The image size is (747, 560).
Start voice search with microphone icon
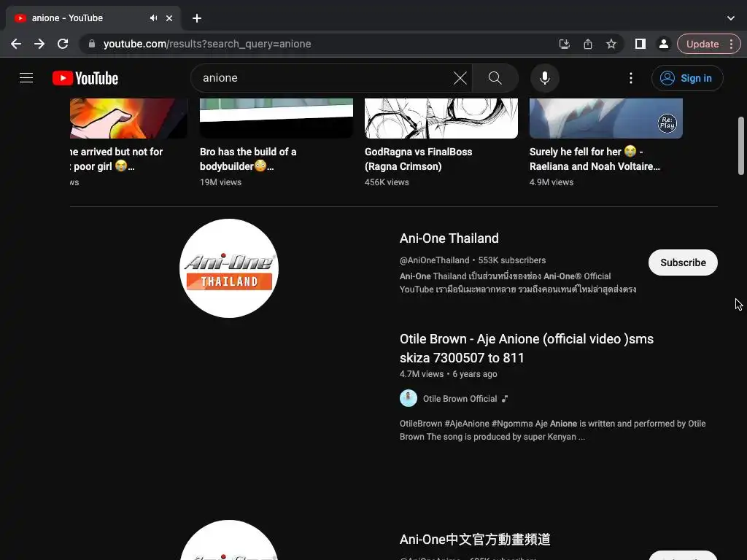click(x=544, y=78)
